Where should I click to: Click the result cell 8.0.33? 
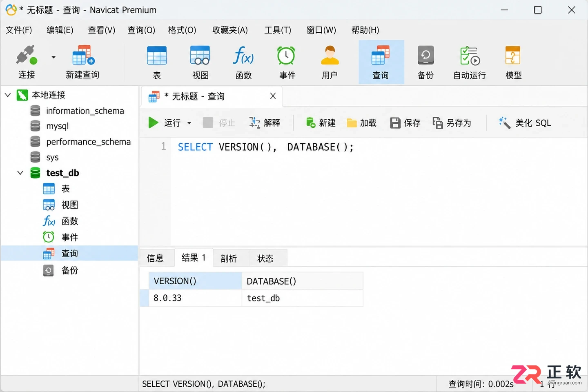[195, 298]
